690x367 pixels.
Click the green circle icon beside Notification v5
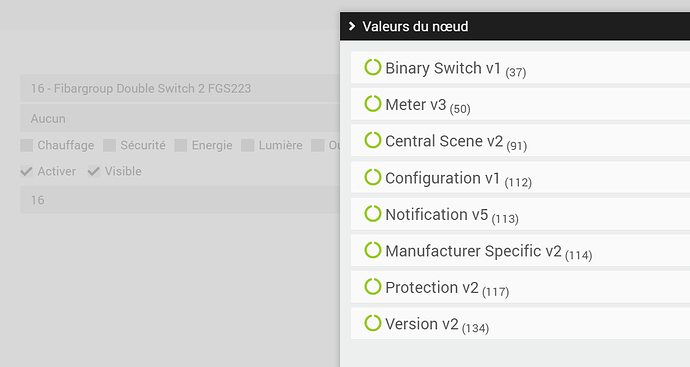pyautogui.click(x=372, y=213)
